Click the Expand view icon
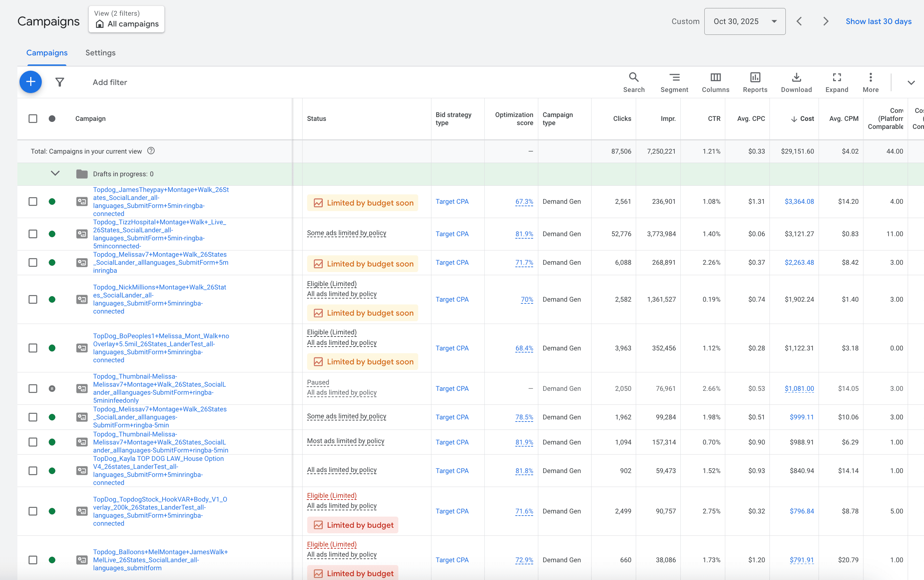This screenshot has width=924, height=580. click(x=836, y=82)
